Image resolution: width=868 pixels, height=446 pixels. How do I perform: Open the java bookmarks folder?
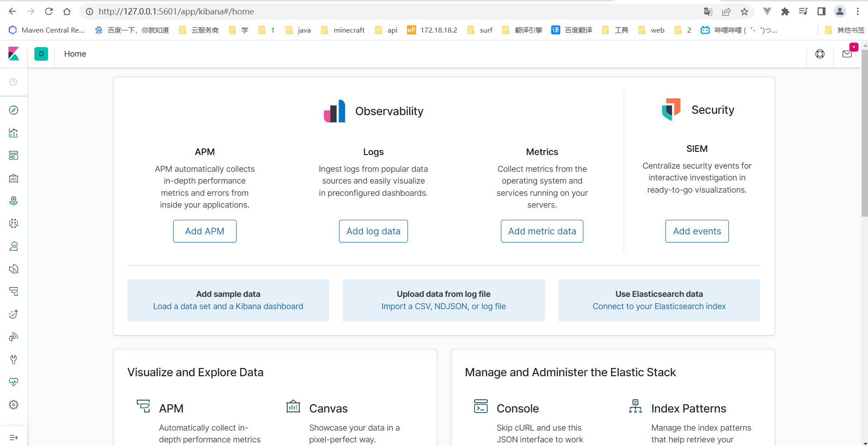click(x=298, y=30)
